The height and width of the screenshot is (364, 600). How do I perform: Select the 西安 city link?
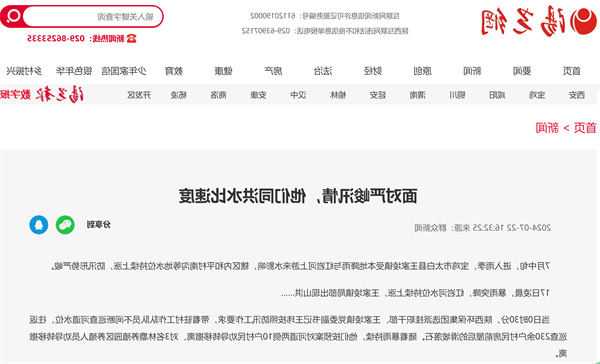(577, 95)
